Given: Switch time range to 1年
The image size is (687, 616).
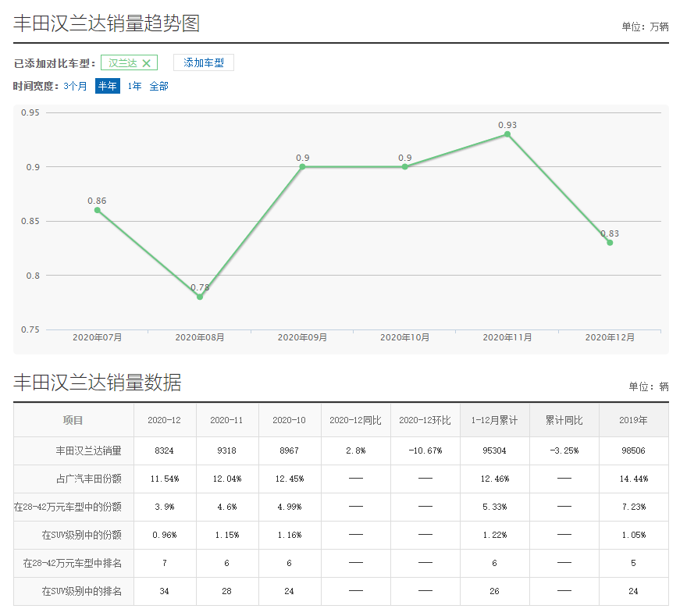Looking at the screenshot, I should click(135, 86).
